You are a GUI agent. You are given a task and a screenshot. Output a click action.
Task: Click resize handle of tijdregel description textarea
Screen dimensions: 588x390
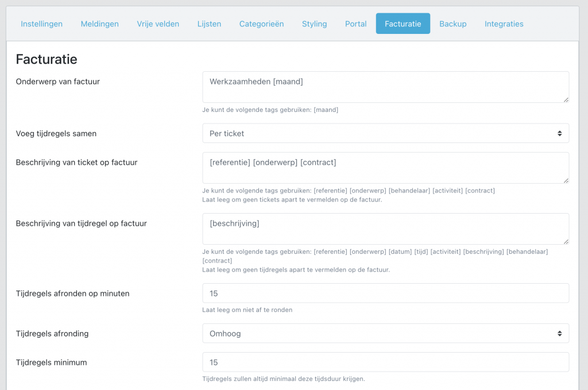(x=566, y=242)
